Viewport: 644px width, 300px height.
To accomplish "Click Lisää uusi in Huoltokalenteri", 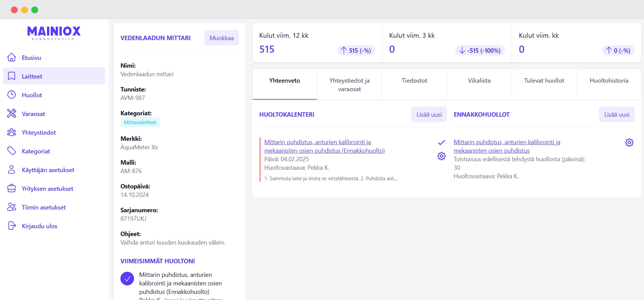I will pos(429,115).
